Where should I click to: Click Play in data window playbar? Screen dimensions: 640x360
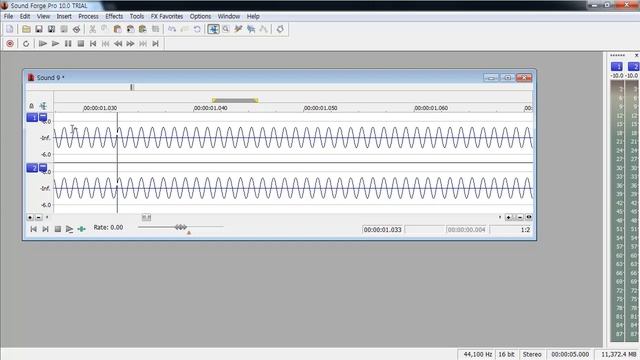(x=69, y=229)
